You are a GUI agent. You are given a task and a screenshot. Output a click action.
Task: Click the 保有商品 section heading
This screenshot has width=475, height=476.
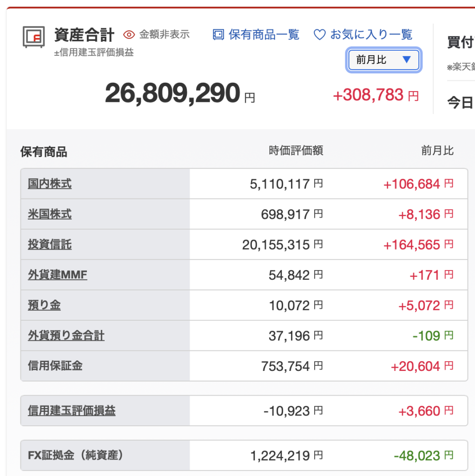(44, 152)
